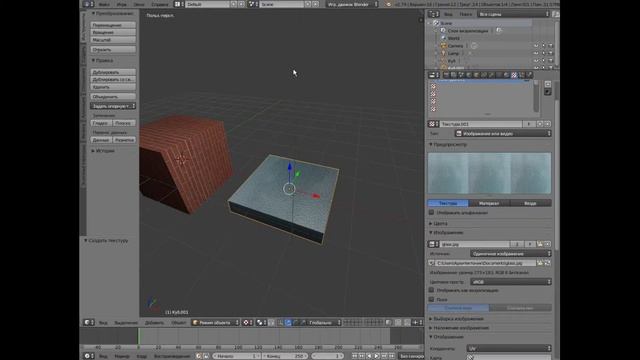
Task: Open the Файл menu
Action: (104, 4)
